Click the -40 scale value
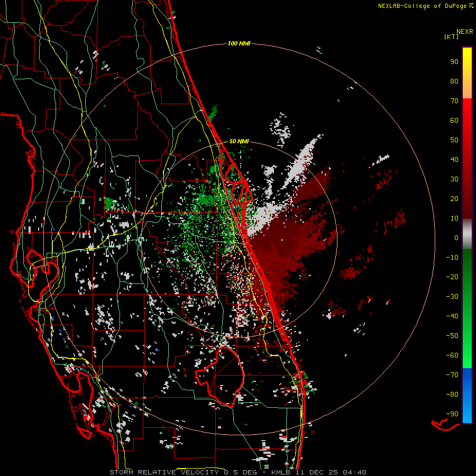The height and width of the screenshot is (476, 476). pos(452,316)
